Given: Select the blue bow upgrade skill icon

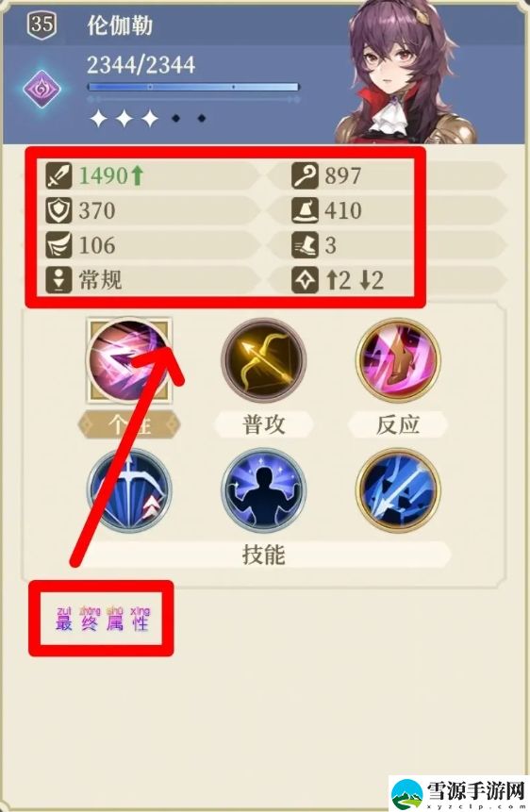Looking at the screenshot, I should tap(129, 490).
